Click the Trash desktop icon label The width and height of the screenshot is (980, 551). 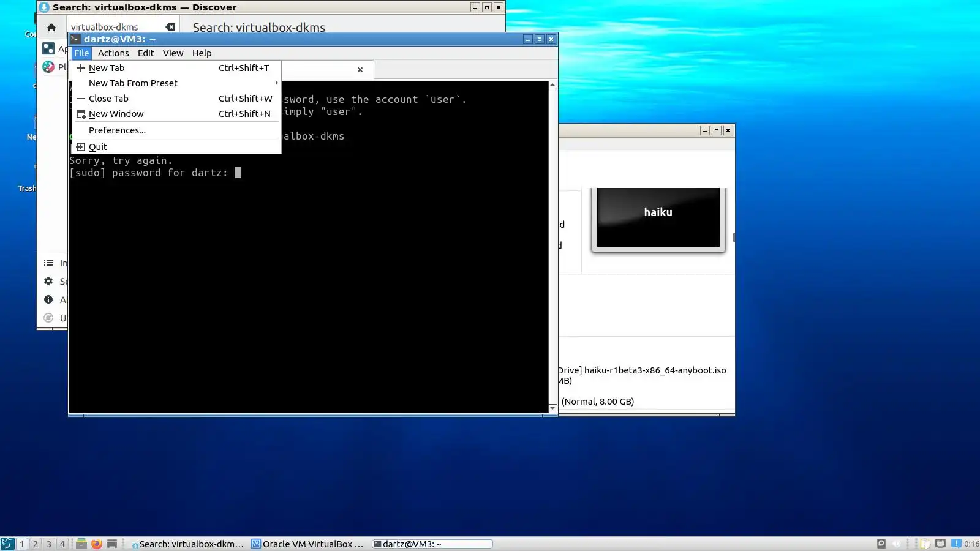(27, 189)
